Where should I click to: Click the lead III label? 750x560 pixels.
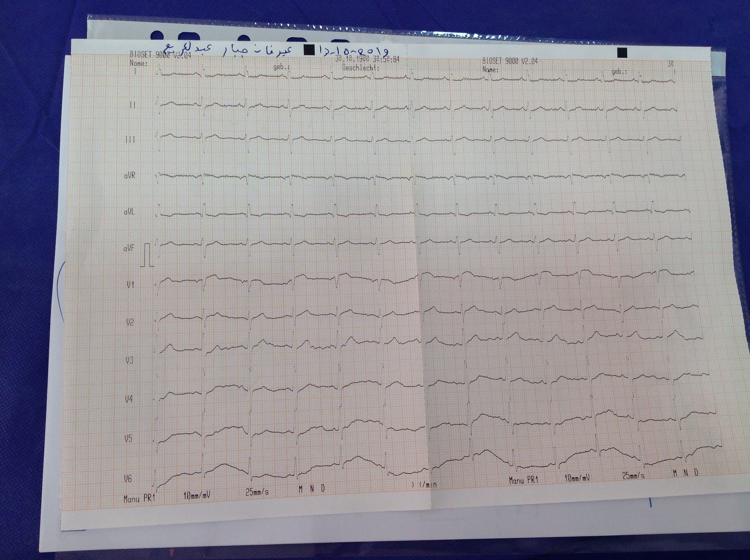[130, 140]
